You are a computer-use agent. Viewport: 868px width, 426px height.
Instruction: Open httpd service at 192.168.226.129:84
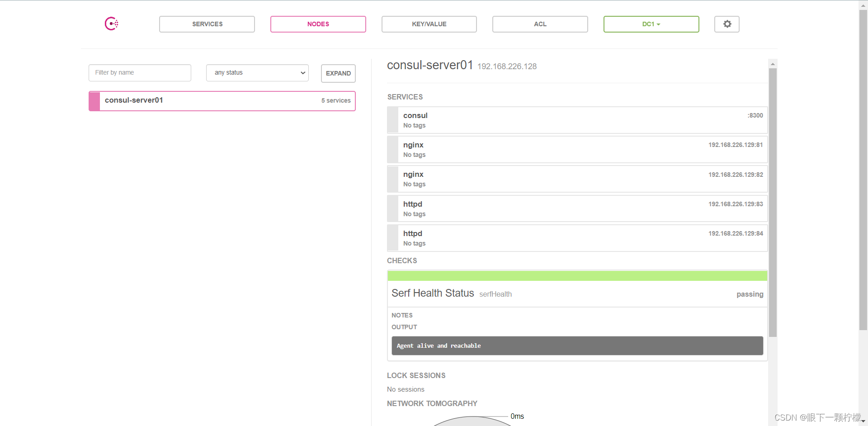577,238
